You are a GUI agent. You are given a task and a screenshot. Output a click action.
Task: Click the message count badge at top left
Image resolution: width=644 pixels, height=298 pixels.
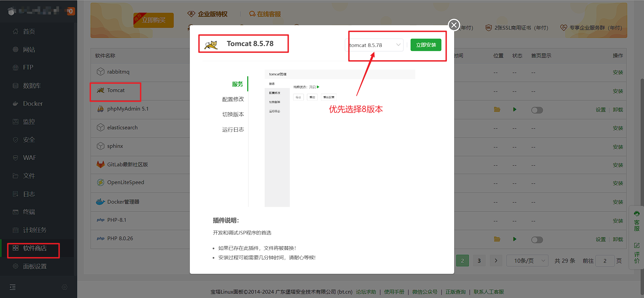pyautogui.click(x=70, y=11)
